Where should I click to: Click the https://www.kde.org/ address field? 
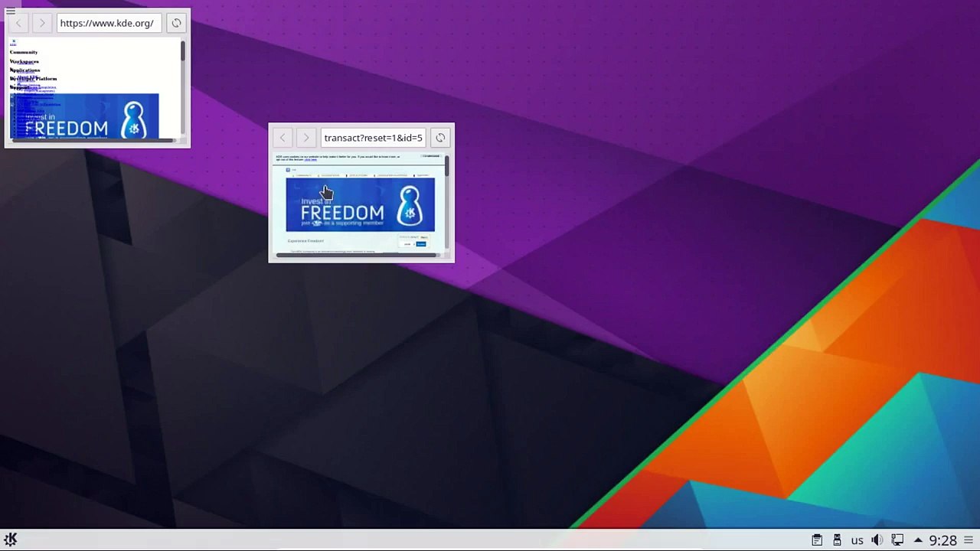coord(109,23)
